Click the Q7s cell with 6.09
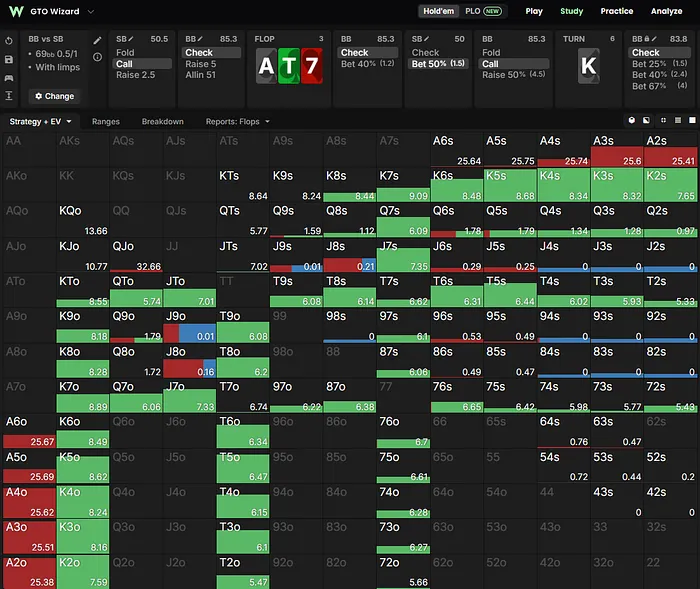 click(x=403, y=220)
